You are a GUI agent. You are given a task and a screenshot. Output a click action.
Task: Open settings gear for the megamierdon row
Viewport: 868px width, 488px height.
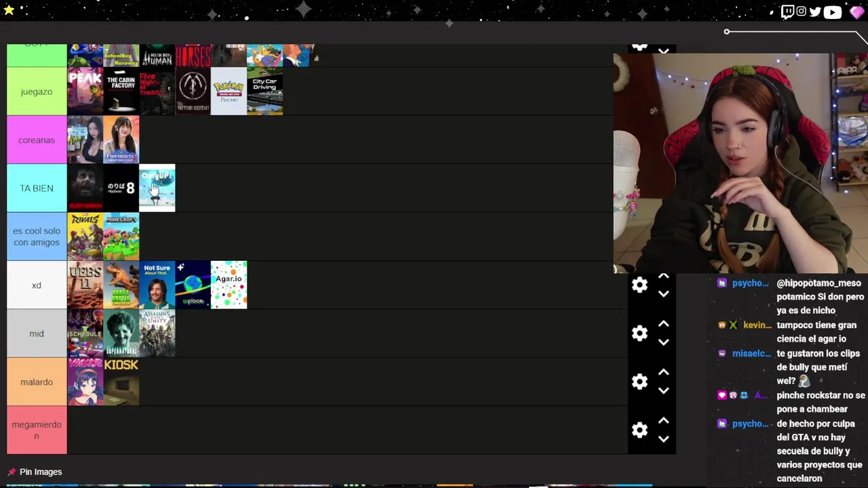point(639,430)
